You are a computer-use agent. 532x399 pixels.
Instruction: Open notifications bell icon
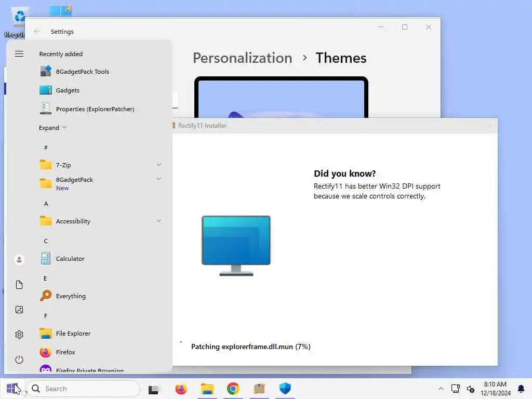coord(521,389)
